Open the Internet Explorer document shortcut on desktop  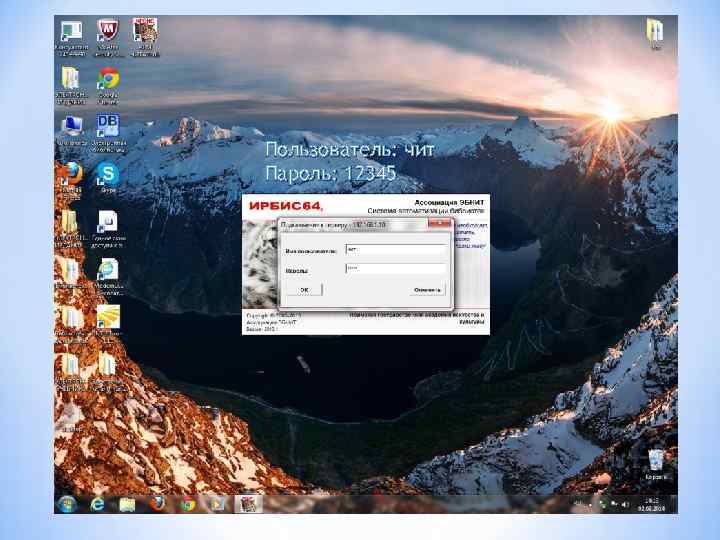click(x=108, y=276)
